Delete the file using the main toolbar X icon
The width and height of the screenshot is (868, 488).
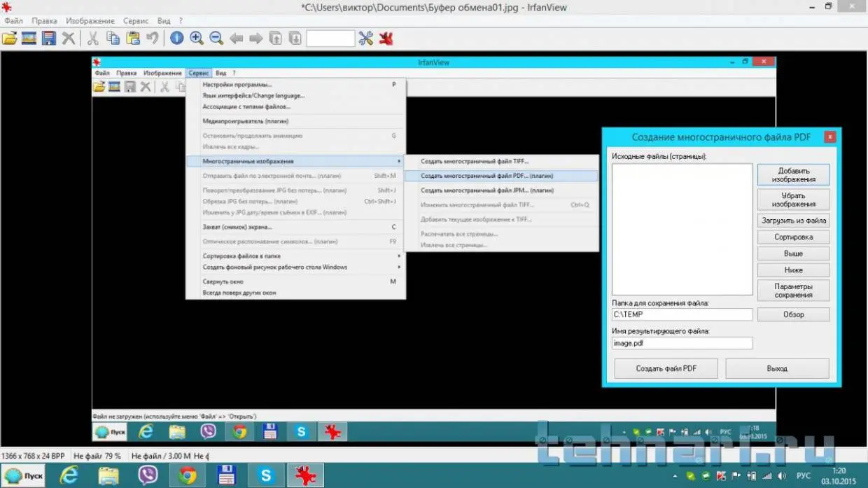tap(69, 38)
